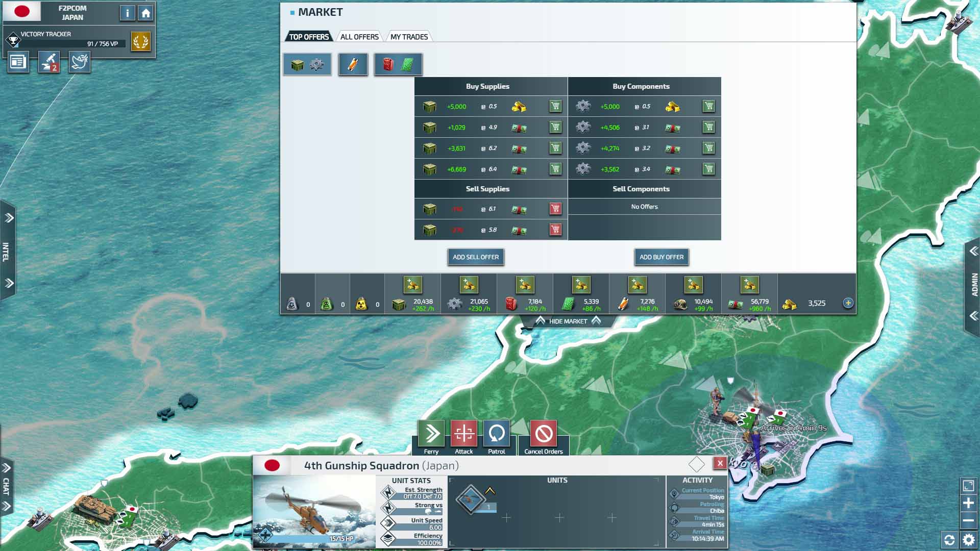Image resolution: width=980 pixels, height=551 pixels.
Task: Switch to the My Trades tab
Action: tap(409, 37)
